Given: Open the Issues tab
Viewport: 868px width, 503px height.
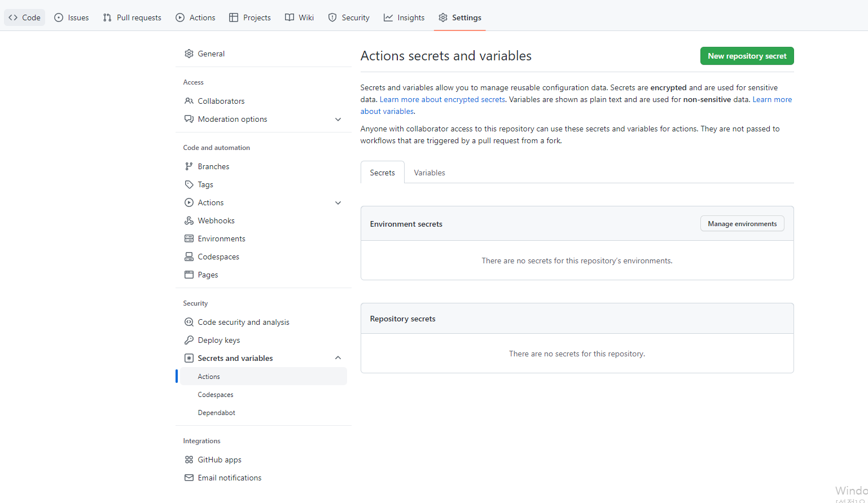Looking at the screenshot, I should 72,17.
